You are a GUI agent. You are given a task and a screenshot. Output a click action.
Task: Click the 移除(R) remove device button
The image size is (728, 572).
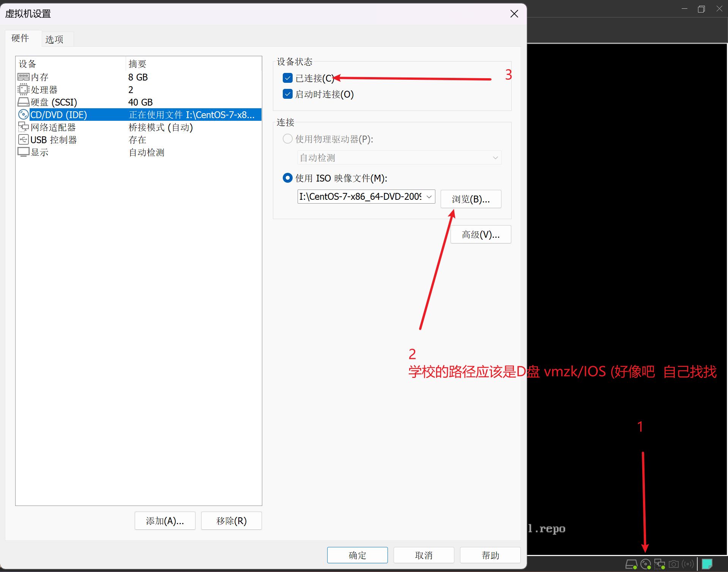(231, 521)
